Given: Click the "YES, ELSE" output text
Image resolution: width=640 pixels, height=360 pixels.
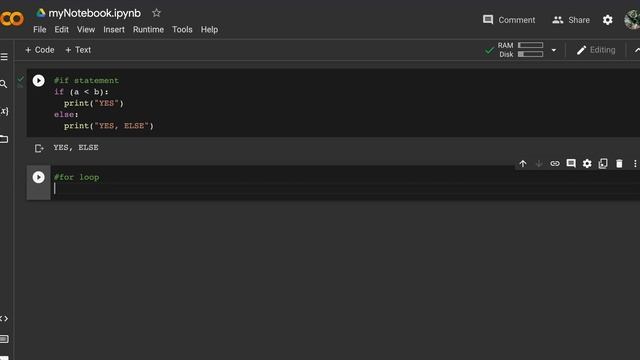Looking at the screenshot, I should (x=76, y=147).
